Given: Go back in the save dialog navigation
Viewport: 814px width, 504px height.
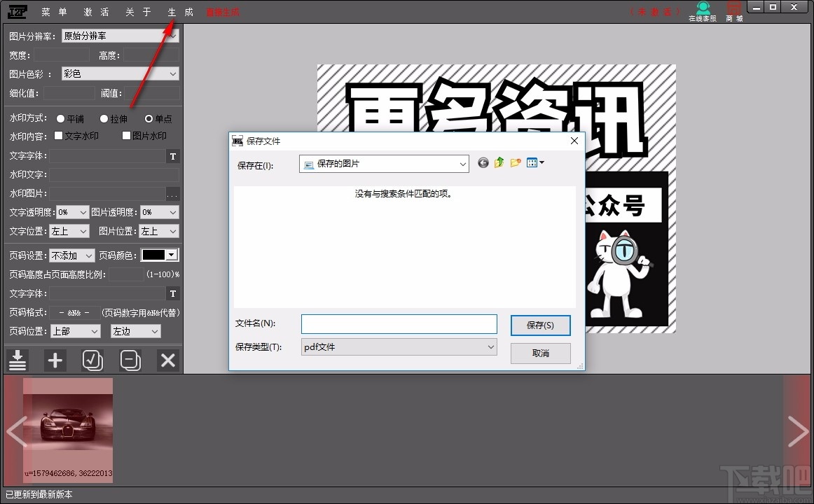Looking at the screenshot, I should coord(483,162).
